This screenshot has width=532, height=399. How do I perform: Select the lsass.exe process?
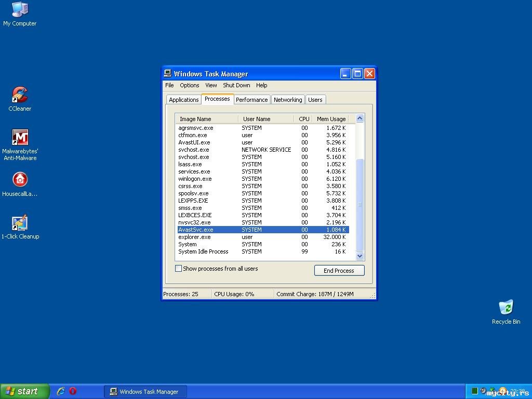click(263, 164)
